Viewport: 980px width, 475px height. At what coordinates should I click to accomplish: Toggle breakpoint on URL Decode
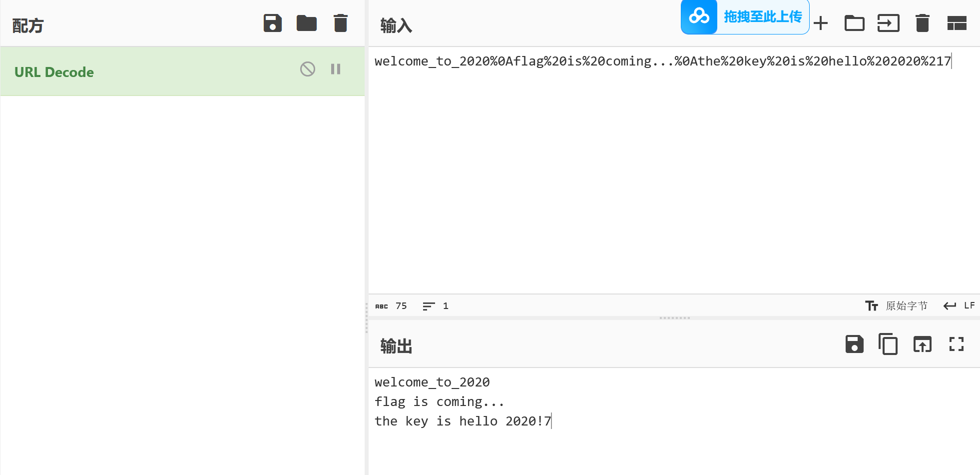(336, 69)
